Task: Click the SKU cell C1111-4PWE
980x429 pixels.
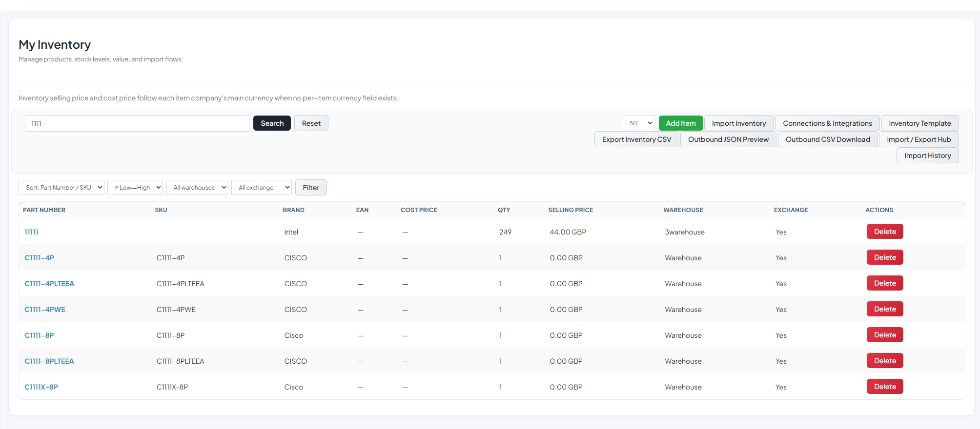Action: click(x=176, y=310)
